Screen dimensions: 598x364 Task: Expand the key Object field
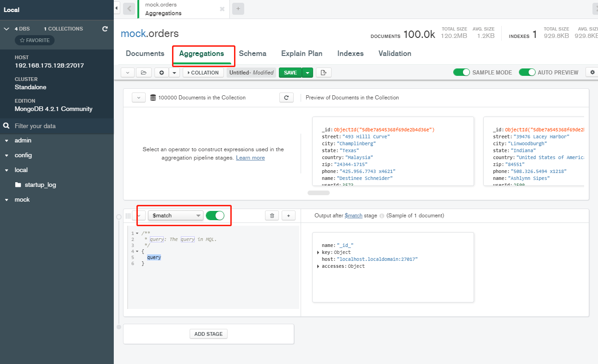tap(318, 253)
